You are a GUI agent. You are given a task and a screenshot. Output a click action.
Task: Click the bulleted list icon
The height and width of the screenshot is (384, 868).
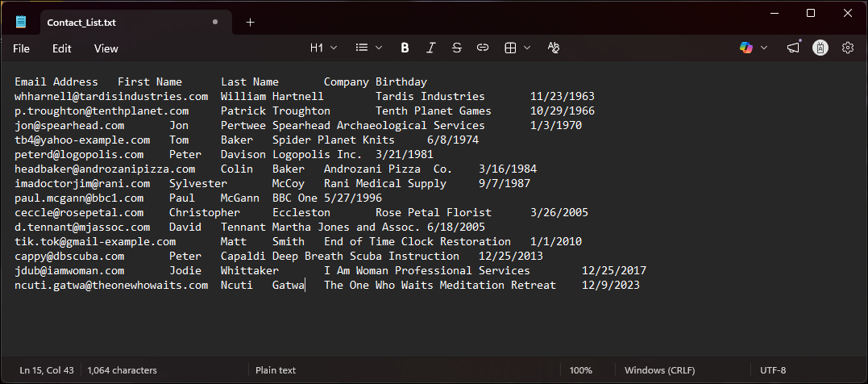click(x=362, y=48)
